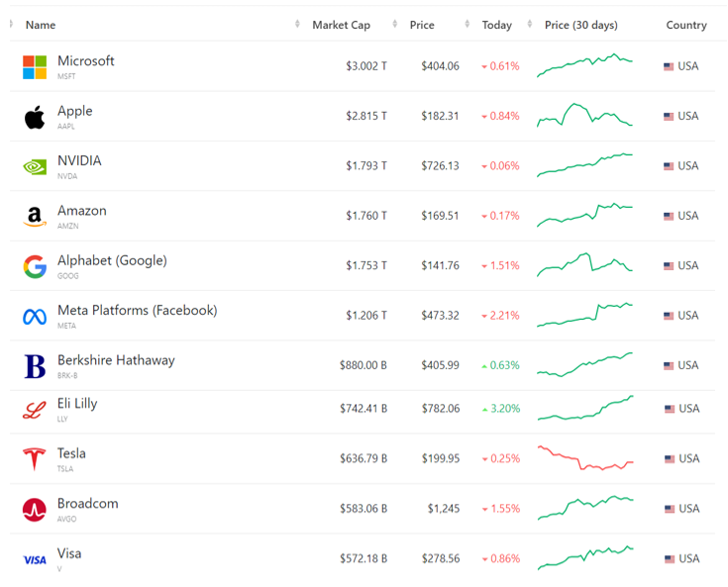Viewport: 728px width, 587px height.
Task: Click the Broadcom logo icon
Action: pyautogui.click(x=35, y=510)
